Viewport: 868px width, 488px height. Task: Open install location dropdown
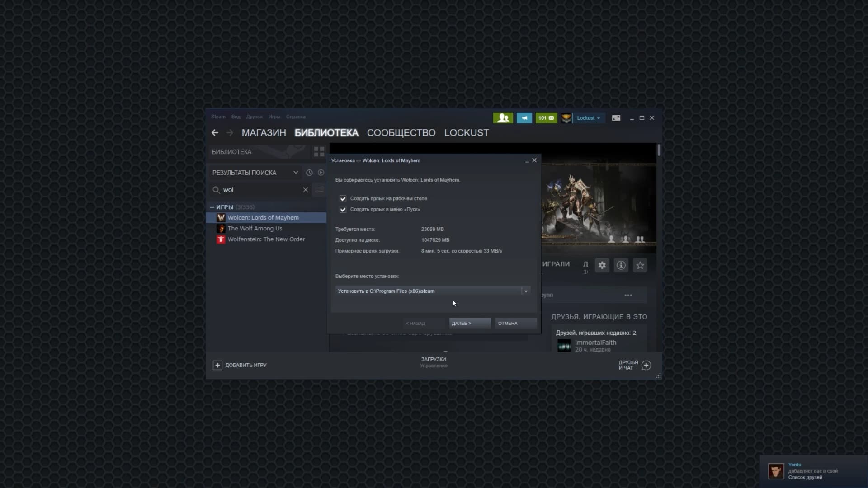525,291
